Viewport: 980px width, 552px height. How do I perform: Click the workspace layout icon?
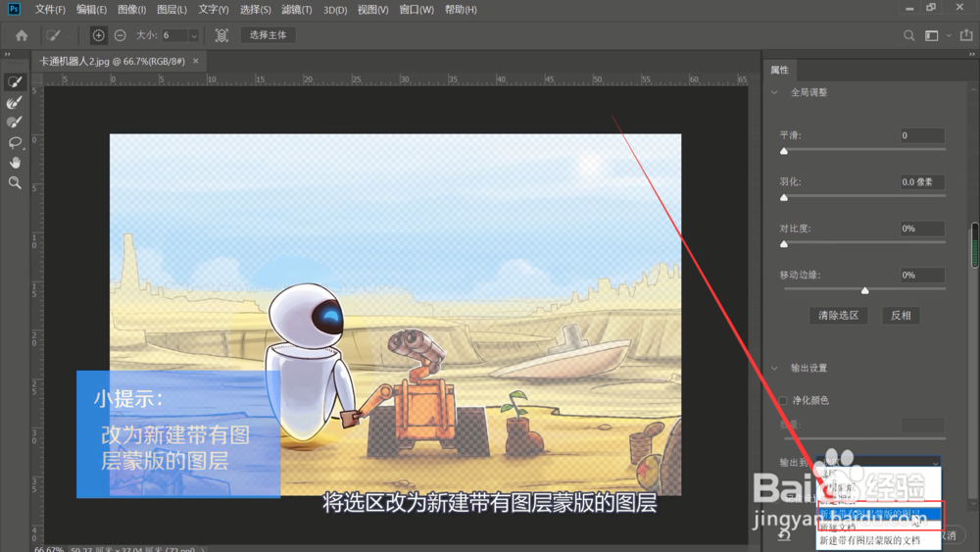[931, 35]
